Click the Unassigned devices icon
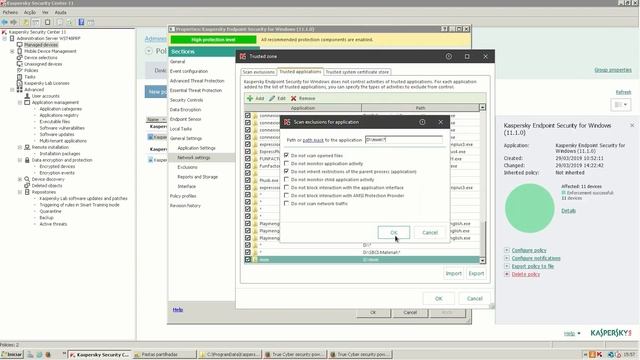This screenshot has height=360, width=640. pos(20,64)
